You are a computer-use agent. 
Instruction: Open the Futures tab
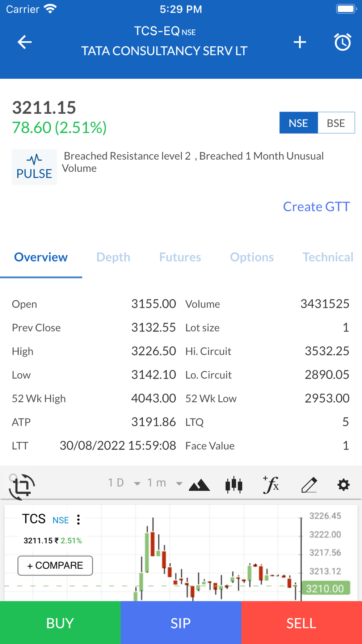(x=180, y=257)
